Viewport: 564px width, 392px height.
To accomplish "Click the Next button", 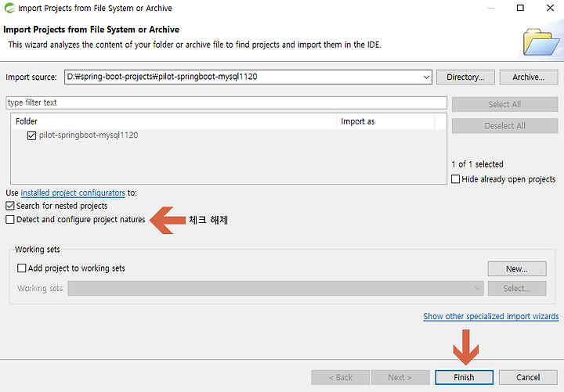I will click(400, 378).
